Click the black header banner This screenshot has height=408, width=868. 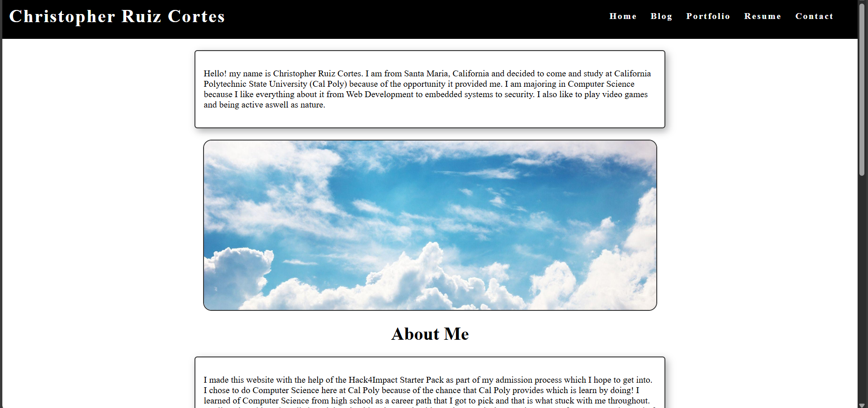coord(407,18)
